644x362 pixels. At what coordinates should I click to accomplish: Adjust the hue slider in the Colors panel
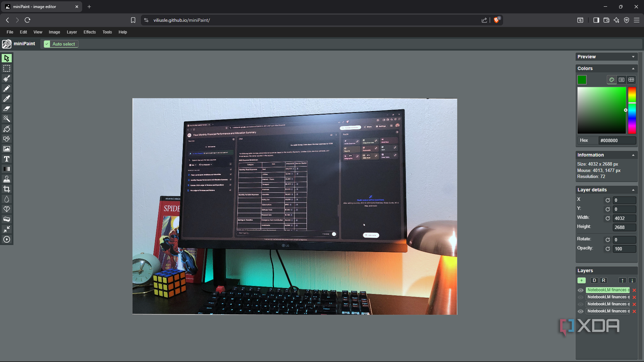[x=632, y=110]
